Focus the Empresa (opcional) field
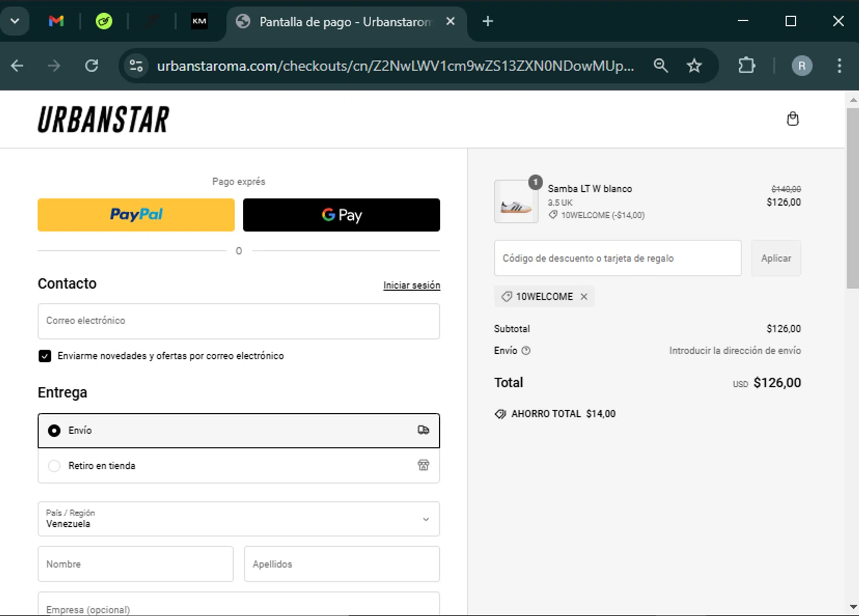The image size is (859, 616). (239, 605)
